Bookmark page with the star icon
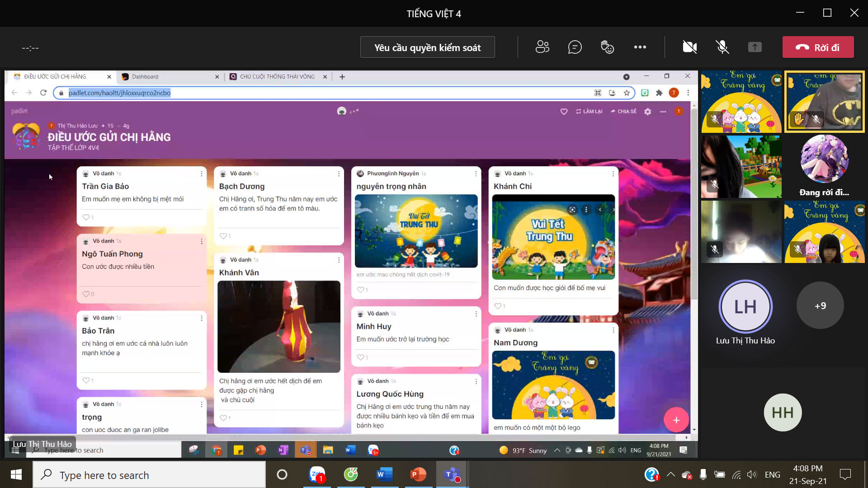 coord(627,93)
